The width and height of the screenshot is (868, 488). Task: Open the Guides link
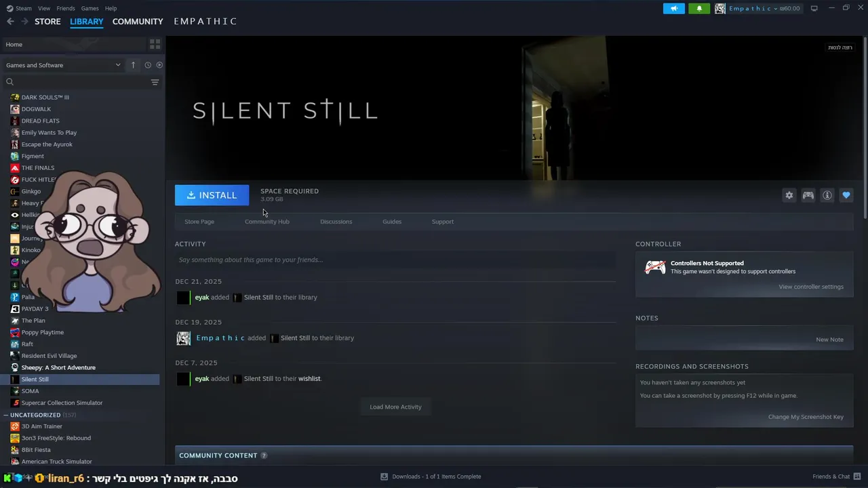pos(392,222)
